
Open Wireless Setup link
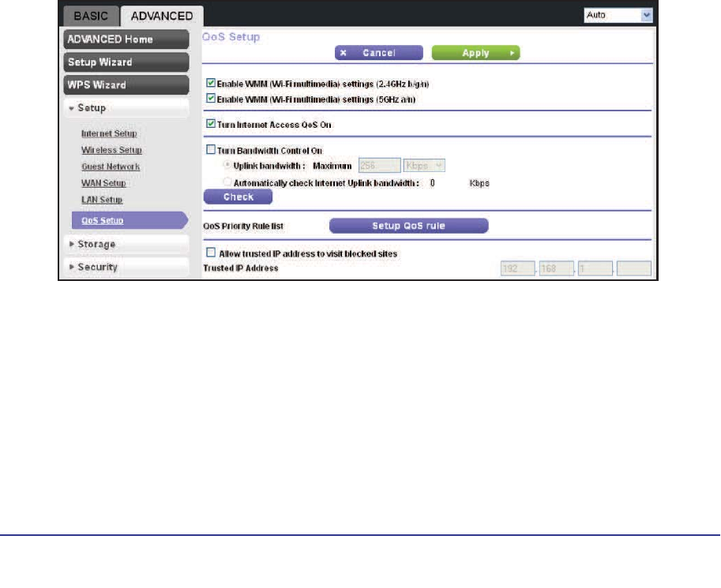pyautogui.click(x=111, y=150)
